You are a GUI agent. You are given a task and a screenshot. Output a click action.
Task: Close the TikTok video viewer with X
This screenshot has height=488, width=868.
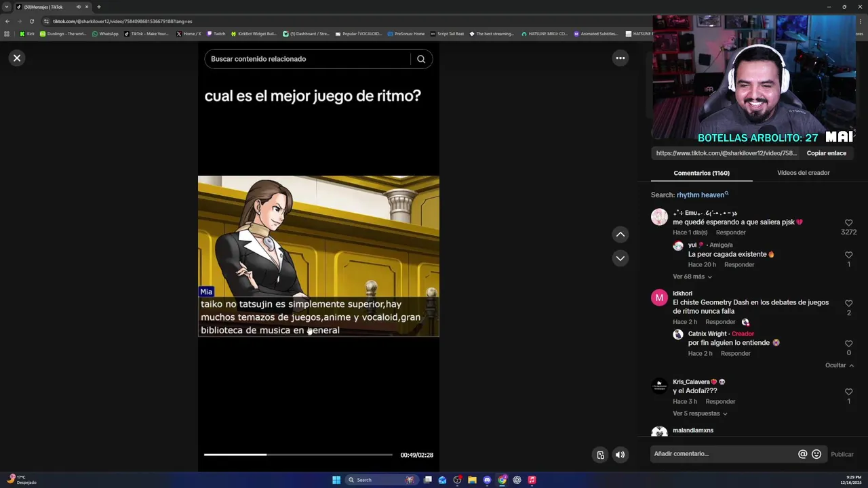click(17, 58)
